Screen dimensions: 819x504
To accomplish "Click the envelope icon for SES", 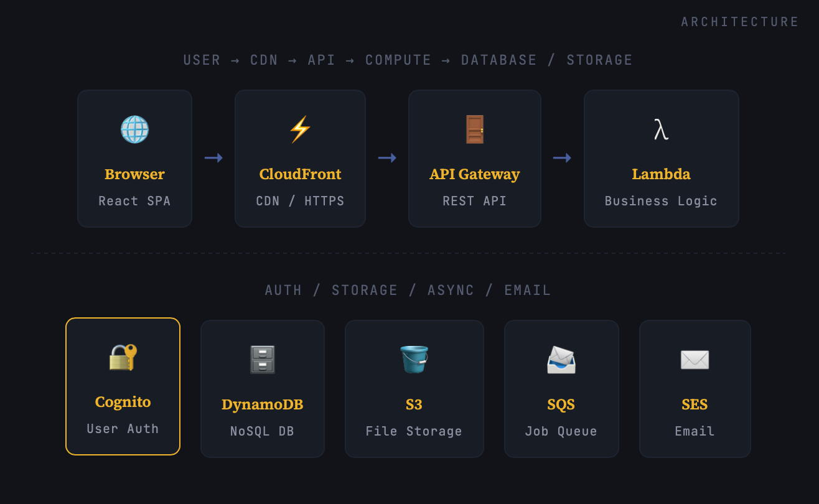I will coord(695,360).
